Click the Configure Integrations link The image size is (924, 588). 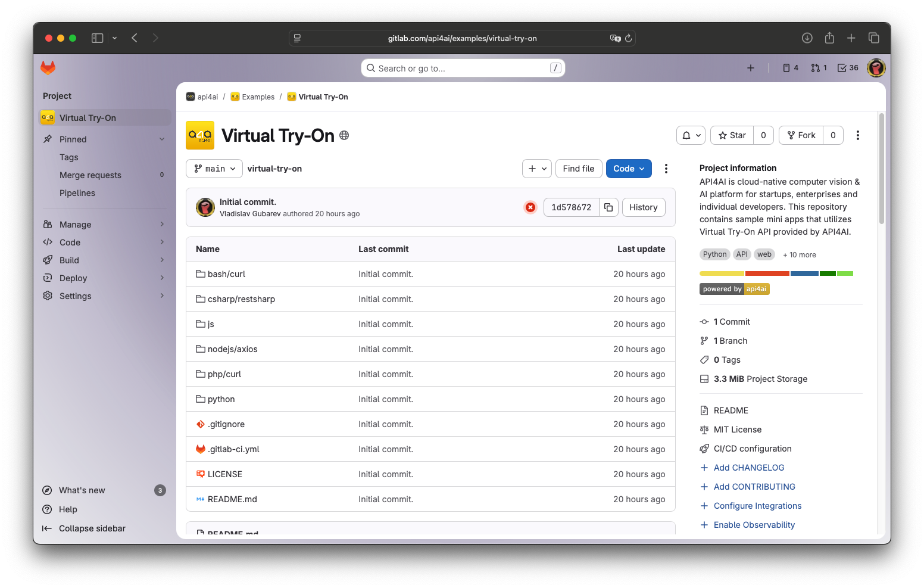757,506
